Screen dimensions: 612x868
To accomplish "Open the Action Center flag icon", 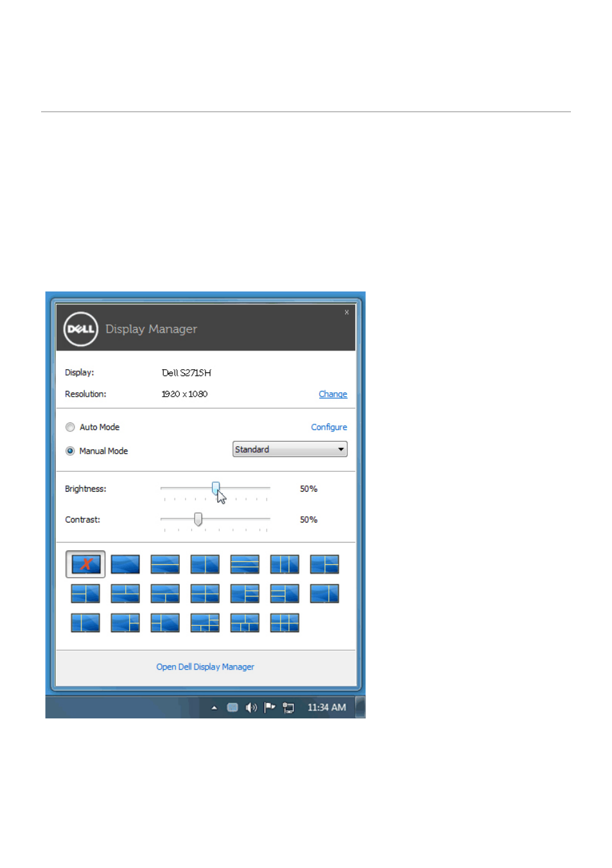I will [x=270, y=707].
